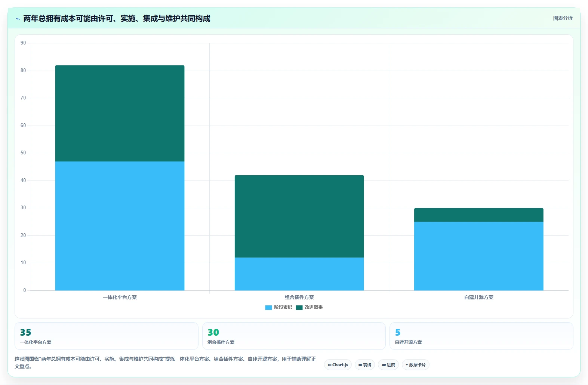Click the chart title 两年总拥有成本 heading
Image resolution: width=588 pixels, height=385 pixels.
[x=117, y=19]
